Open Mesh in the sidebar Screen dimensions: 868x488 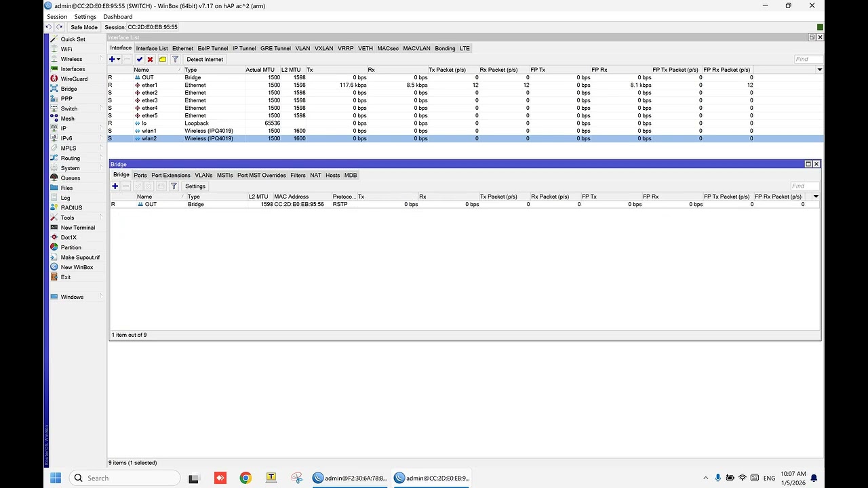68,119
